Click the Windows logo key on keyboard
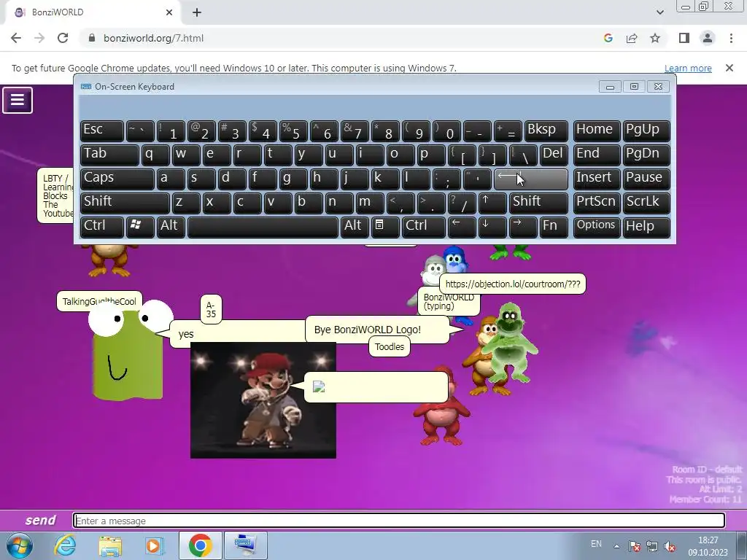 (139, 226)
